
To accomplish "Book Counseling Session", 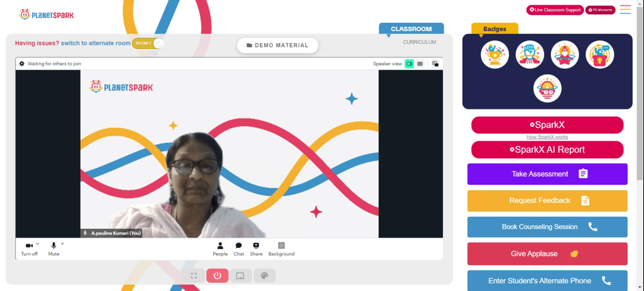I will tap(547, 227).
